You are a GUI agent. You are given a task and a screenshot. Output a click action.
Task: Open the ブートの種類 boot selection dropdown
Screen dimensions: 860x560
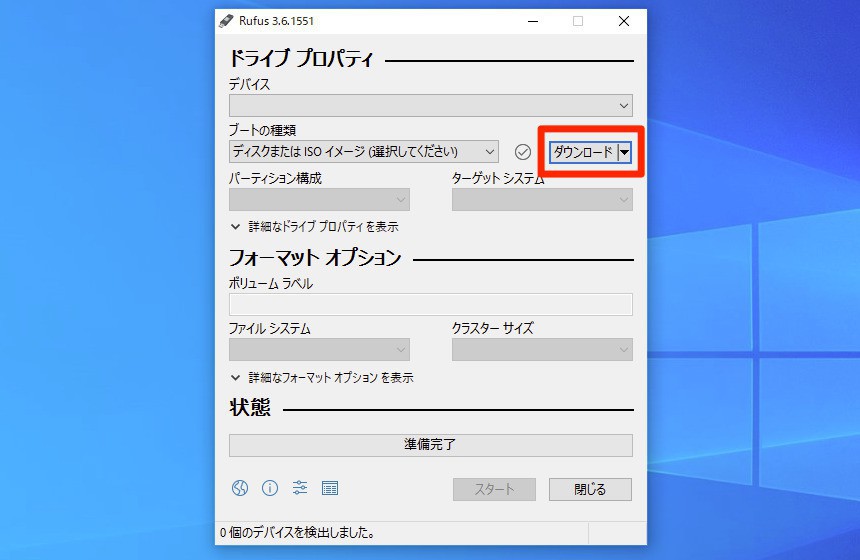[x=364, y=151]
